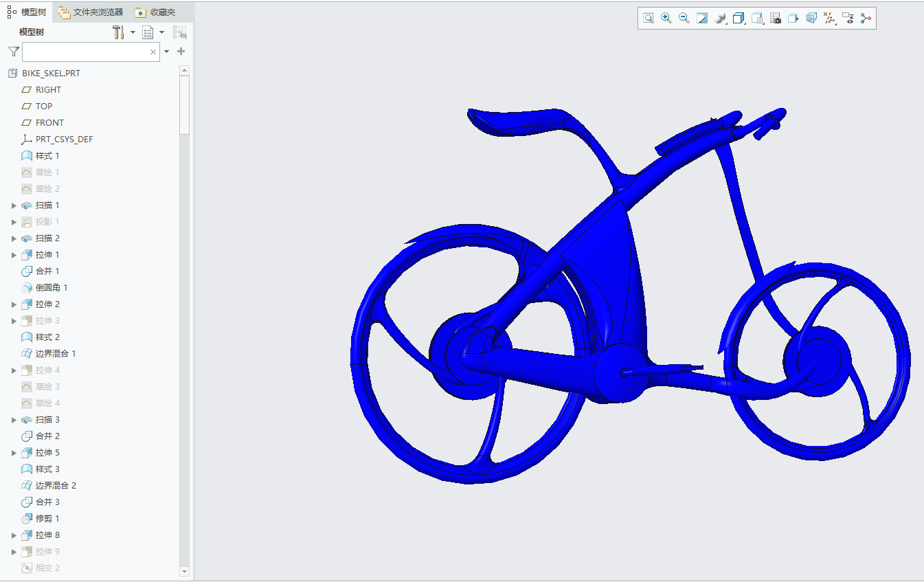Click the model tree search filter field
Screen dimensions: 924x582
pos(85,52)
